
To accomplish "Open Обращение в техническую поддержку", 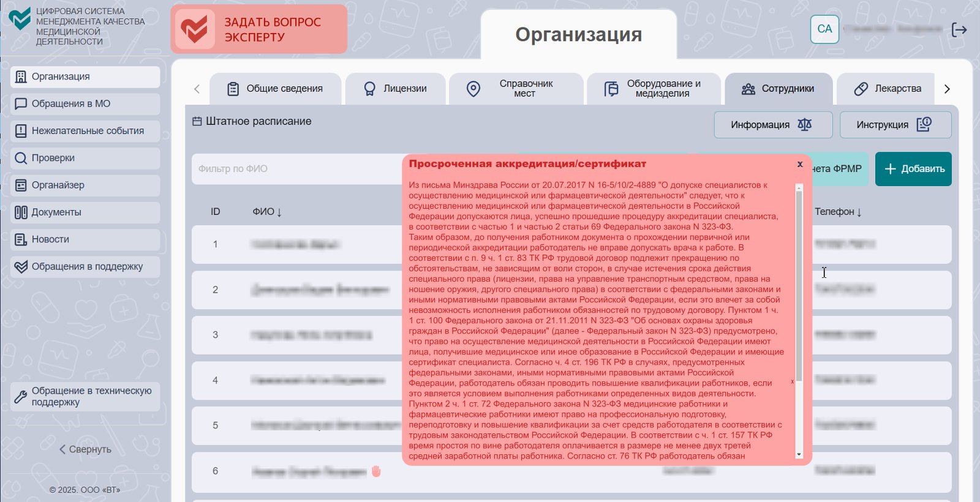I will pyautogui.click(x=85, y=397).
